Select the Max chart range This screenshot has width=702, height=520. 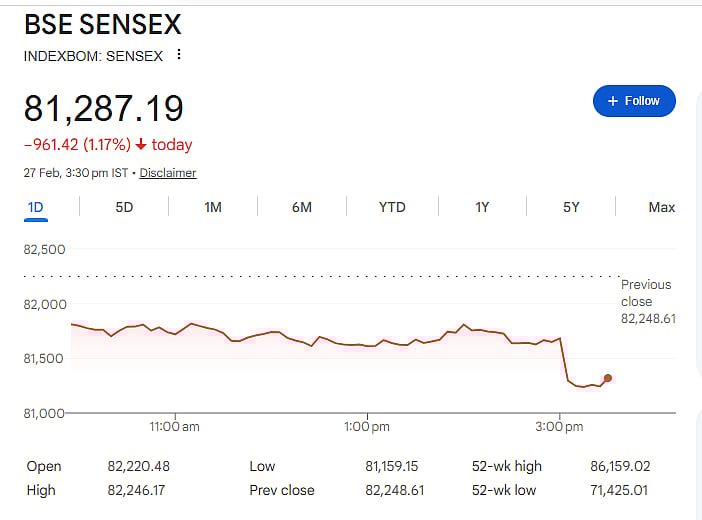(x=661, y=207)
